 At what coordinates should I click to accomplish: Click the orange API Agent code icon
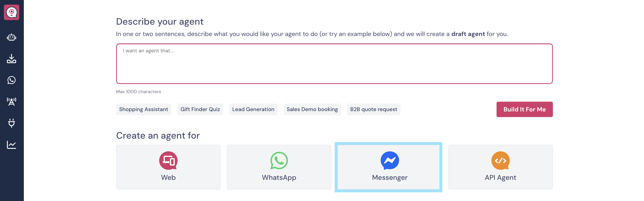[x=500, y=160]
